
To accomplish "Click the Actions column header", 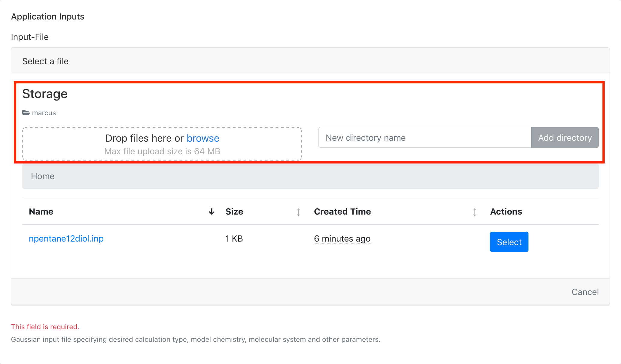I will pyautogui.click(x=506, y=212).
